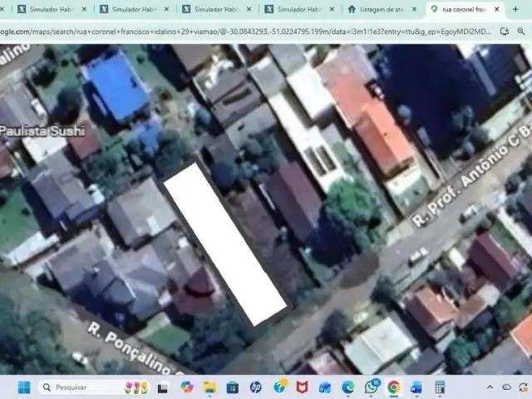Click the Google Maps URL address bar
The width and height of the screenshot is (532, 399).
(246, 32)
